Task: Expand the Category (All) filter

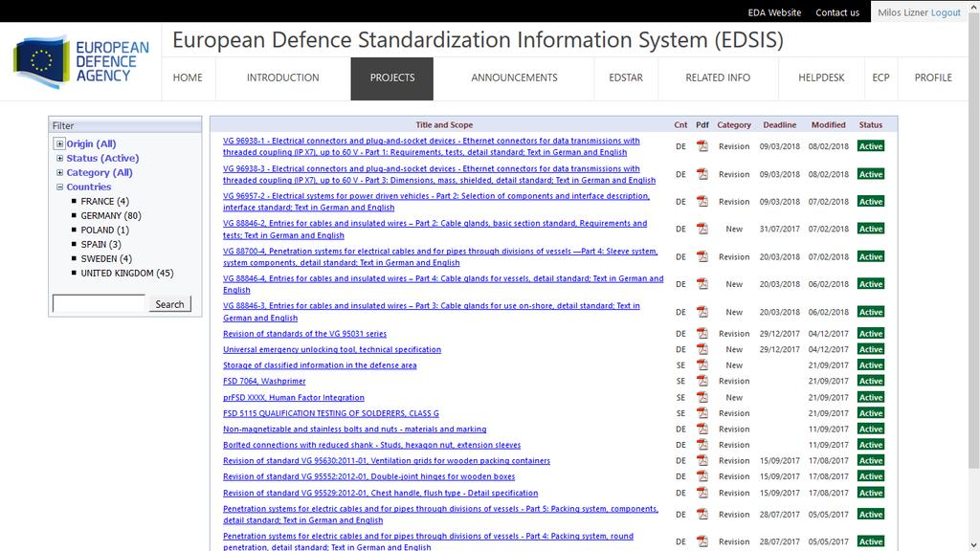Action: [x=59, y=172]
